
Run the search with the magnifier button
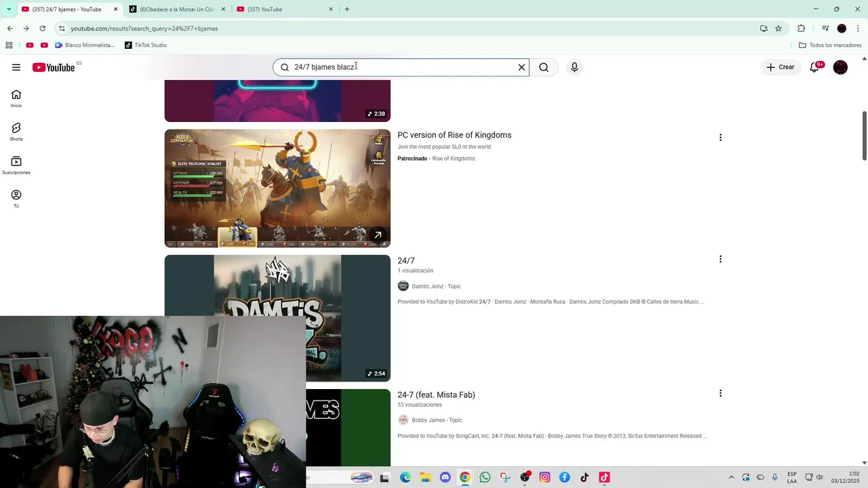tap(544, 67)
